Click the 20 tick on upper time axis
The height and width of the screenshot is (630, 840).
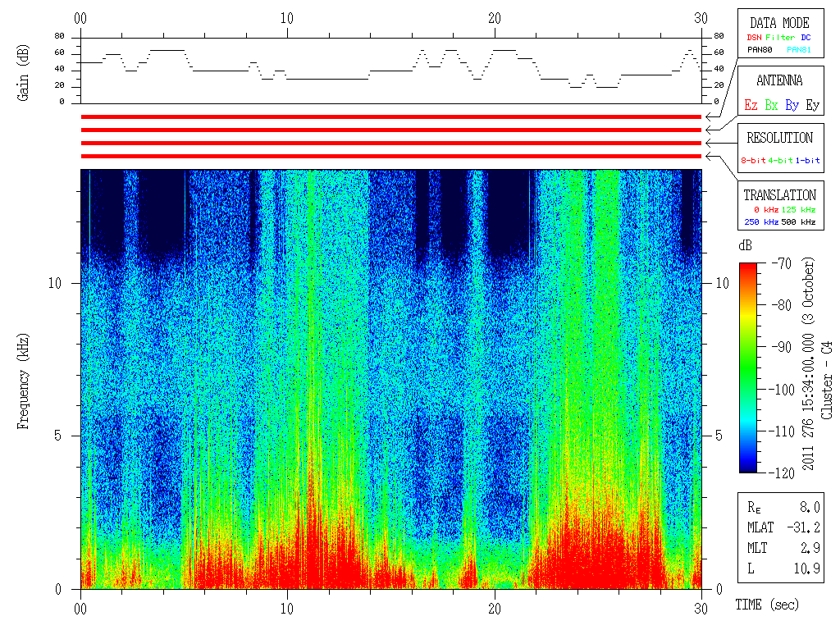coord(494,19)
